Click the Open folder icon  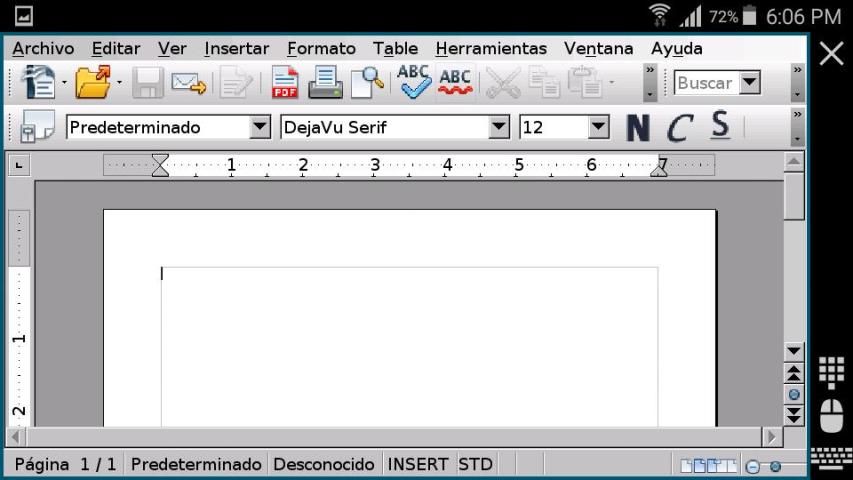pos(92,83)
